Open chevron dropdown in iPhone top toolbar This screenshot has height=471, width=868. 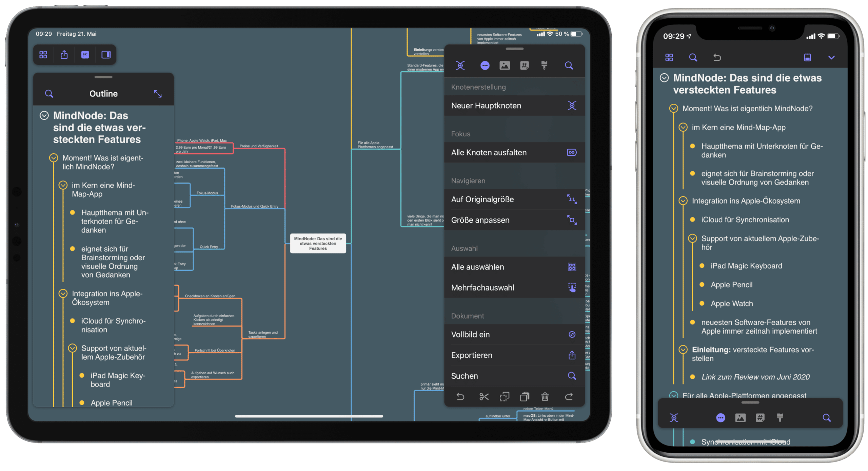[x=831, y=57]
